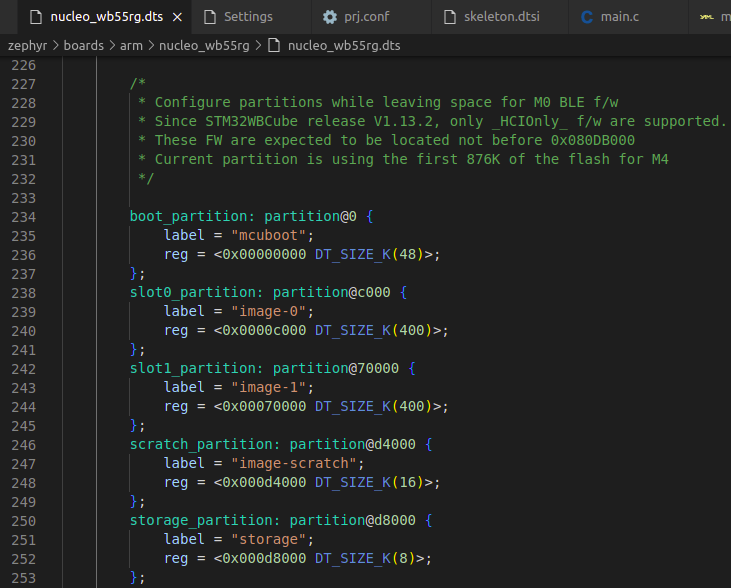Open the zephyr breadcrumb segment
Image resolution: width=731 pixels, height=588 pixels.
pos(28,46)
